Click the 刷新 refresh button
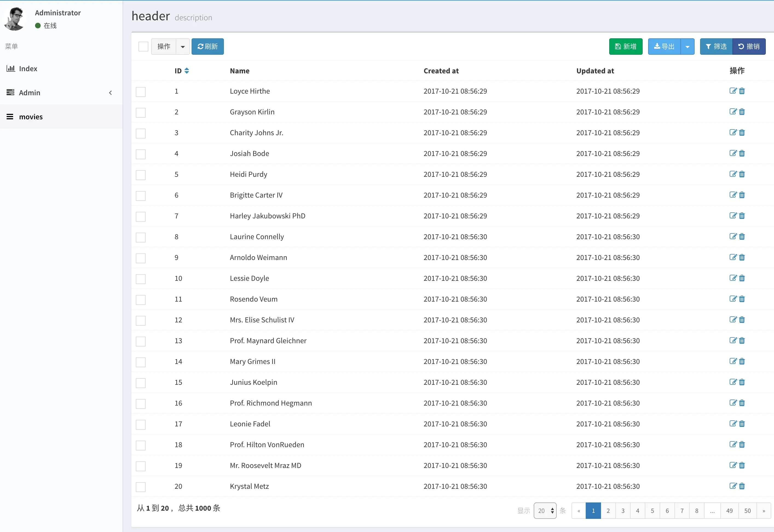774x532 pixels. [208, 47]
